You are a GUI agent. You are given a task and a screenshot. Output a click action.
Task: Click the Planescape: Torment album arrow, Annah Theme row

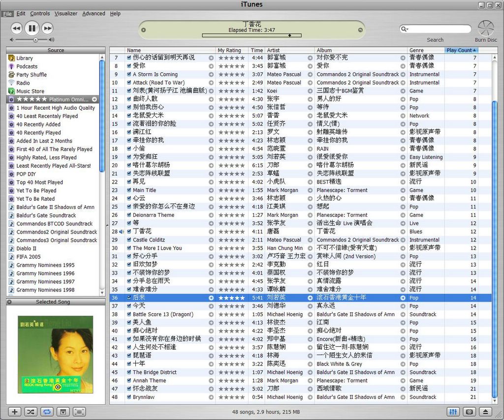(x=403, y=381)
